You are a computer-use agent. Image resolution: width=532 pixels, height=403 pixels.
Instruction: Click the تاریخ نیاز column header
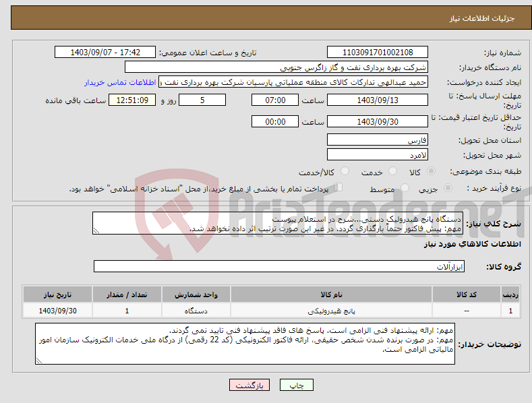pos(58,294)
